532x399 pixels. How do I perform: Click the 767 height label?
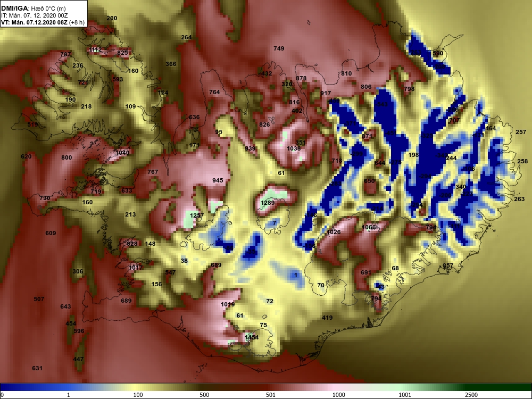[153, 172]
